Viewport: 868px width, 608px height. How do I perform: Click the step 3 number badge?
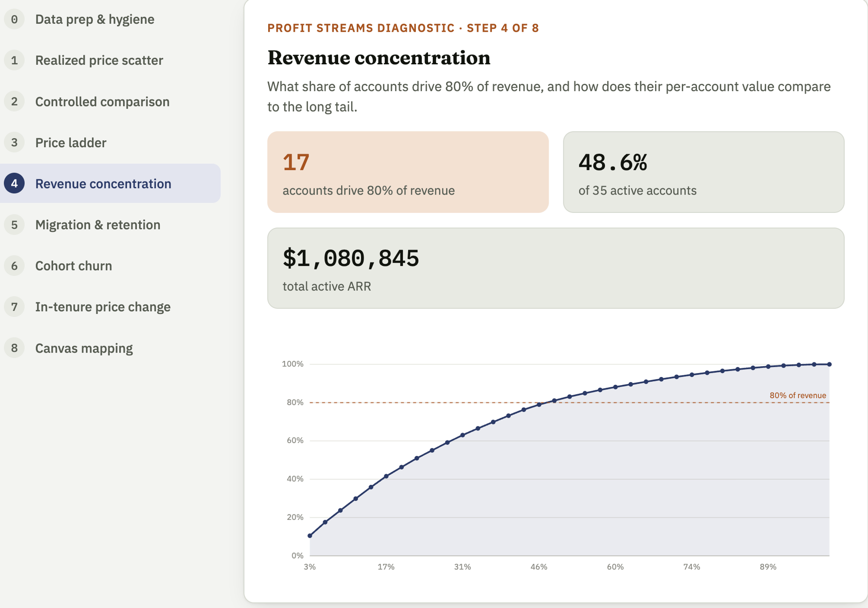coord(14,142)
